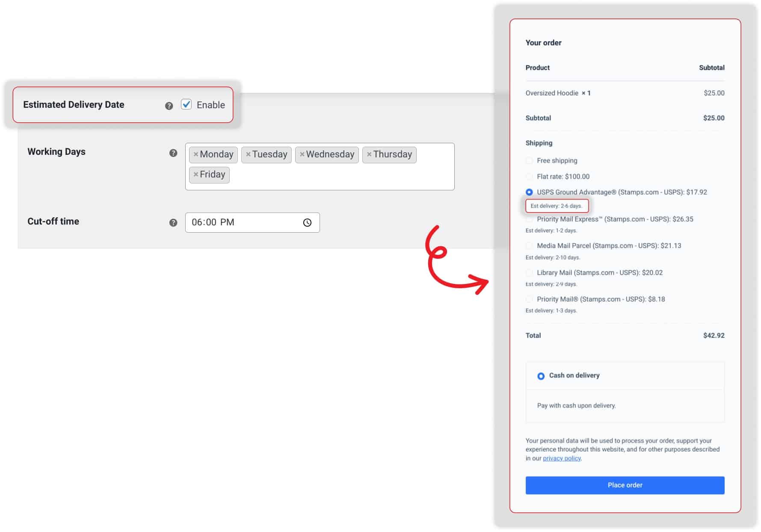Open help tooltip for Estimated Delivery Date
Image resolution: width=761 pixels, height=532 pixels.
click(x=169, y=105)
